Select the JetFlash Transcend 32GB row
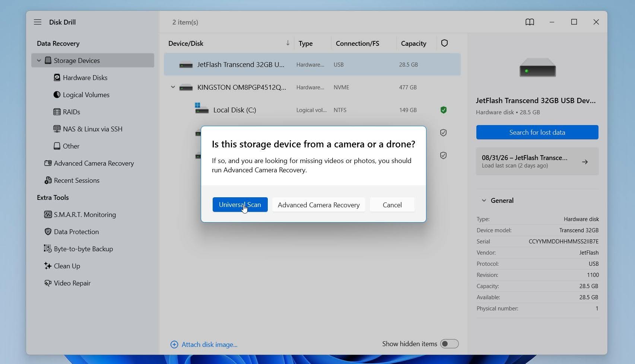This screenshot has width=635, height=364. [312, 64]
